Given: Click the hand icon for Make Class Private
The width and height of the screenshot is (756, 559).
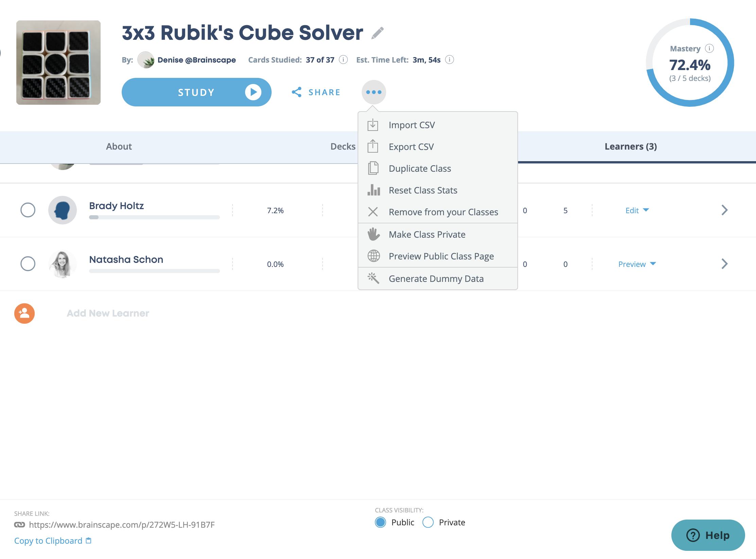Looking at the screenshot, I should tap(373, 234).
